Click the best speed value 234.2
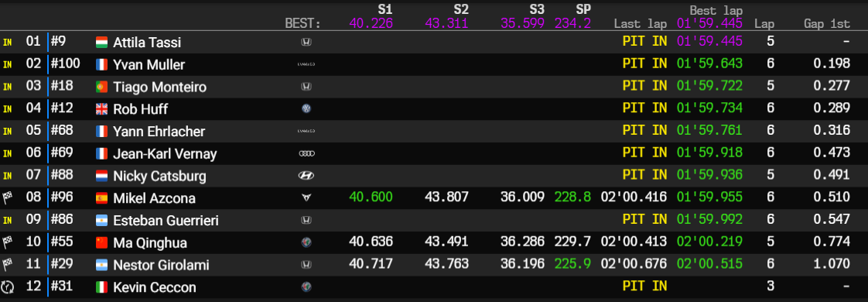The image size is (868, 302). point(572,23)
